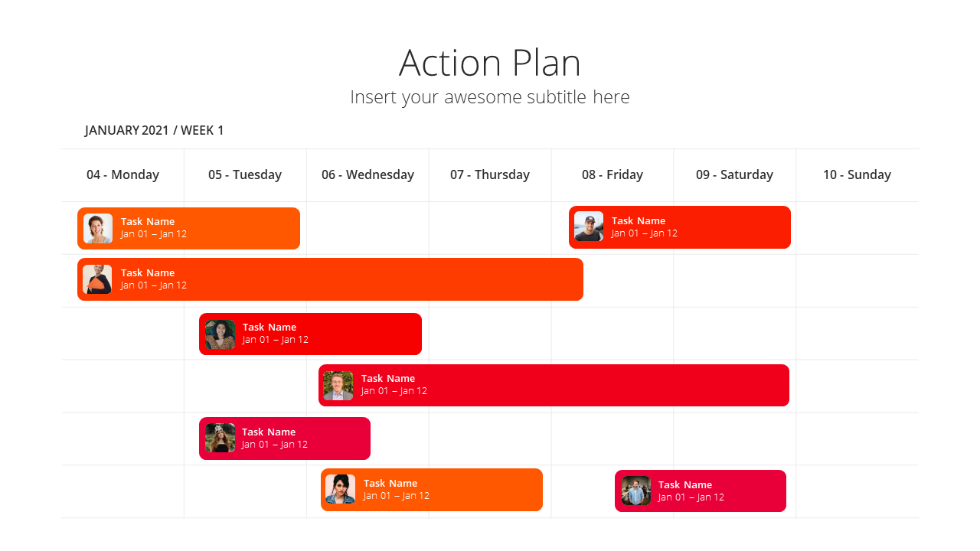The image size is (980, 551).
Task: Select the Action Plan title text
Action: (x=490, y=63)
